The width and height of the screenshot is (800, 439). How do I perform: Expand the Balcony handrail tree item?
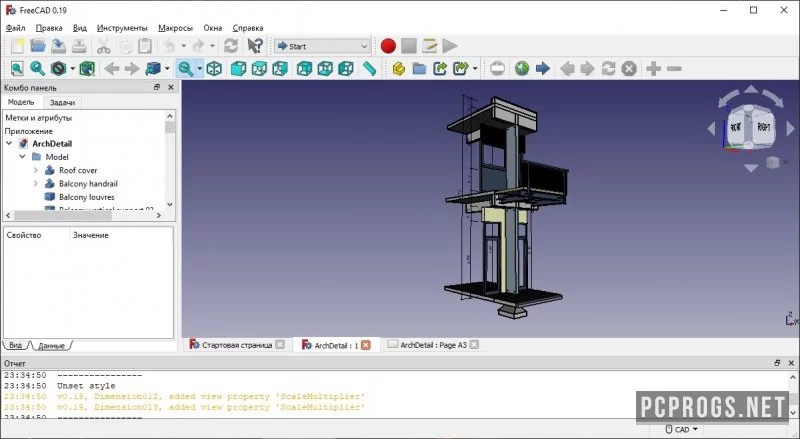(35, 183)
